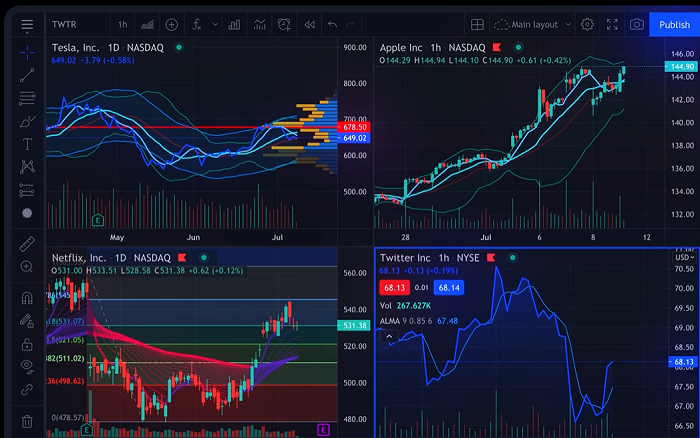The height and width of the screenshot is (438, 700).
Task: Toggle fullscreen mode
Action: coord(612,25)
